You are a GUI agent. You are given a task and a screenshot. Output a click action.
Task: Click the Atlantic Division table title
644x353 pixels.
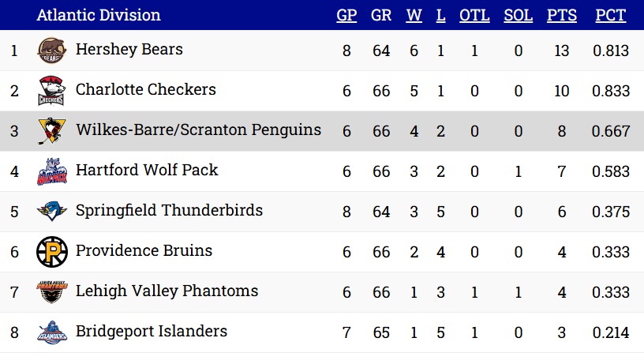click(99, 15)
